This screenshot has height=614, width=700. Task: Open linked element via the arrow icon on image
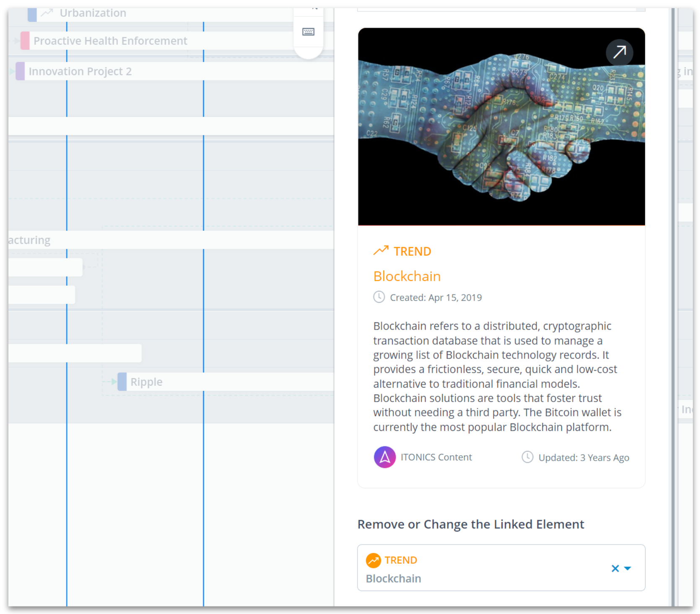click(x=619, y=52)
